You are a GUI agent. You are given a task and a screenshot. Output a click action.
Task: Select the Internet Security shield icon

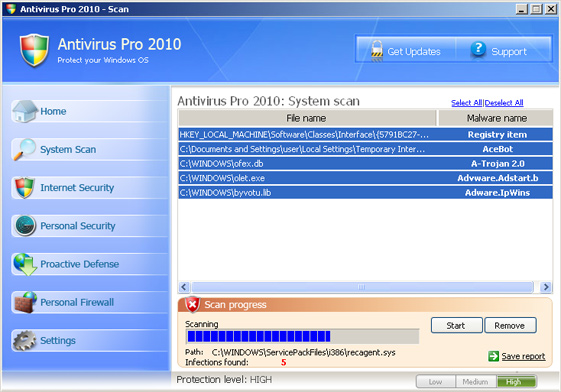pyautogui.click(x=25, y=187)
